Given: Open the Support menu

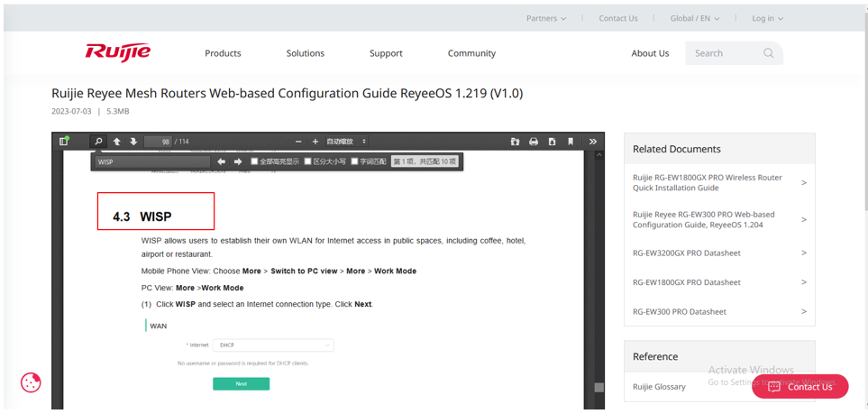Looking at the screenshot, I should [x=386, y=53].
